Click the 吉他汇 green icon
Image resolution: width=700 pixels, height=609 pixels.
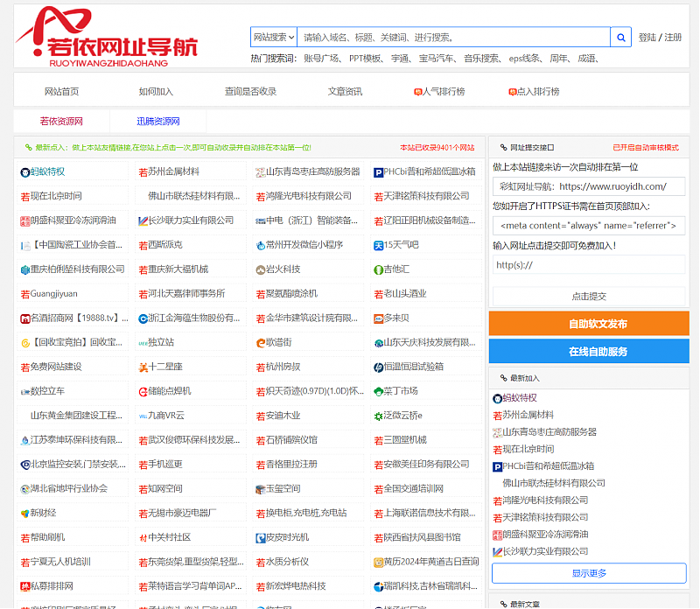(x=378, y=269)
